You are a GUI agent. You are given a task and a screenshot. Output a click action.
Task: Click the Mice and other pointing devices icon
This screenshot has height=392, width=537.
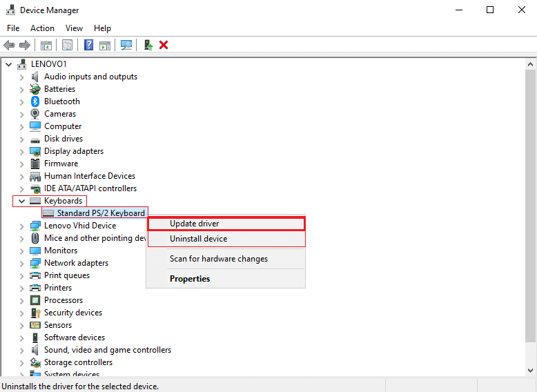tap(35, 238)
